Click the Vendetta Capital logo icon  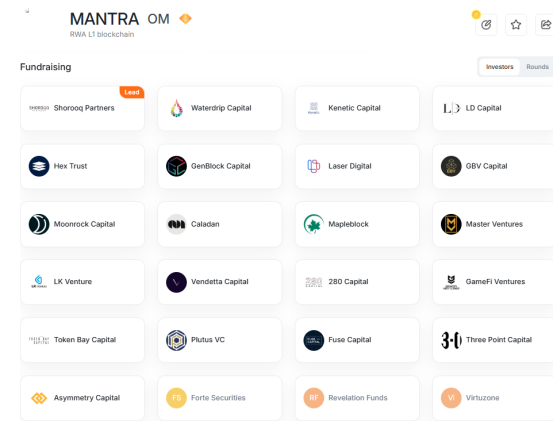click(176, 282)
